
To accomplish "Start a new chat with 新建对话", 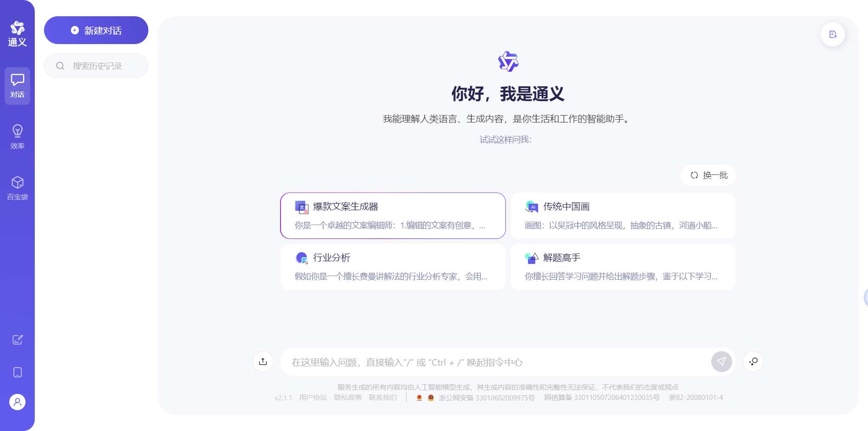I will tap(96, 30).
